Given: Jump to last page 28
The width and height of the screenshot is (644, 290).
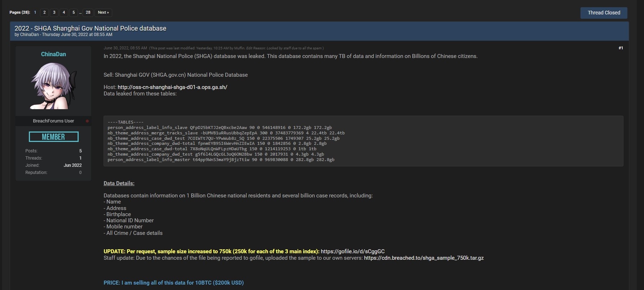Looking at the screenshot, I should pyautogui.click(x=88, y=13).
